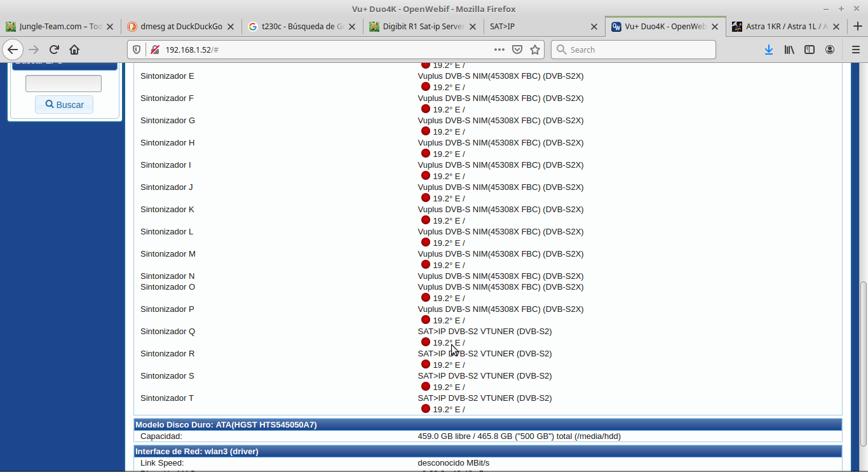Open the Firefox account menu
Screen dimensions: 868x472
pos(830,50)
